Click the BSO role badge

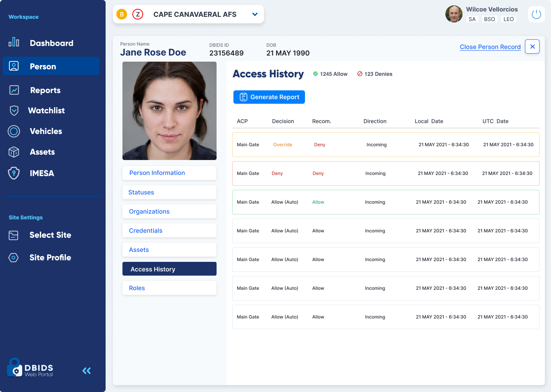click(489, 19)
